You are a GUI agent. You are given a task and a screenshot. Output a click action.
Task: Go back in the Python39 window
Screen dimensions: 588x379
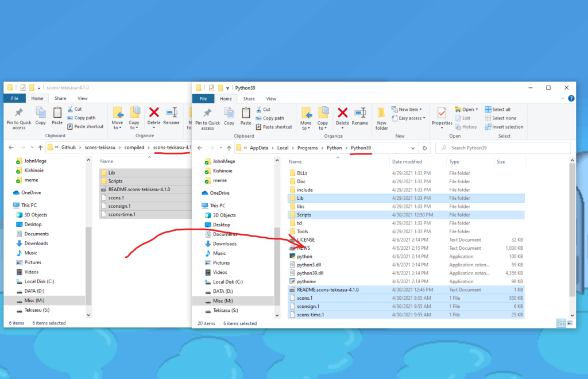pyautogui.click(x=200, y=148)
